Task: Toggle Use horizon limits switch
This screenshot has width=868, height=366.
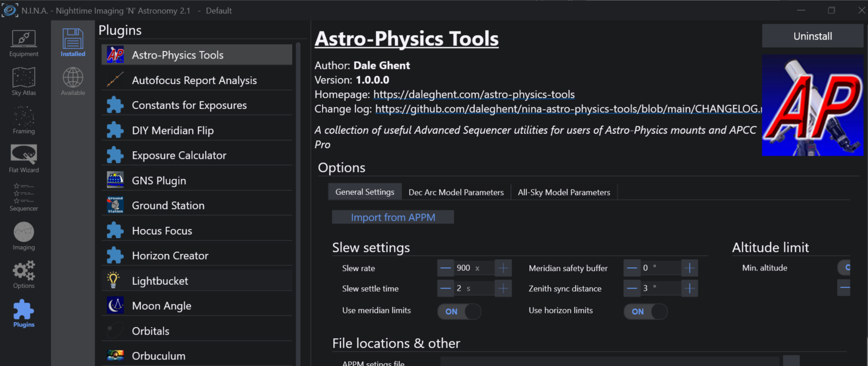Action: point(646,311)
